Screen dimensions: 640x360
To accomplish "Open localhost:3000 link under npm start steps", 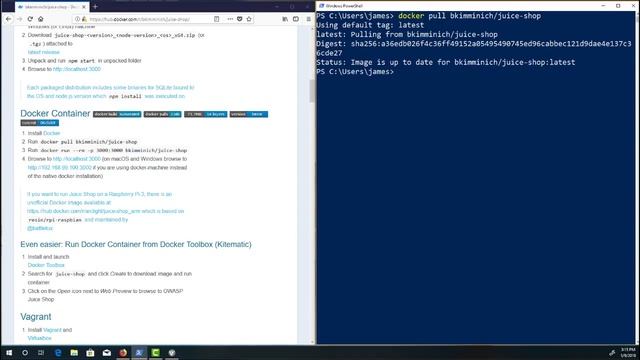I will tap(77, 69).
